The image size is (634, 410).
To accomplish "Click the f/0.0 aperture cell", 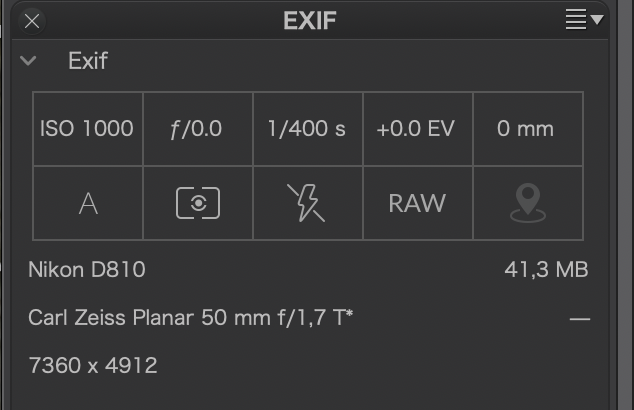I will [x=198, y=129].
